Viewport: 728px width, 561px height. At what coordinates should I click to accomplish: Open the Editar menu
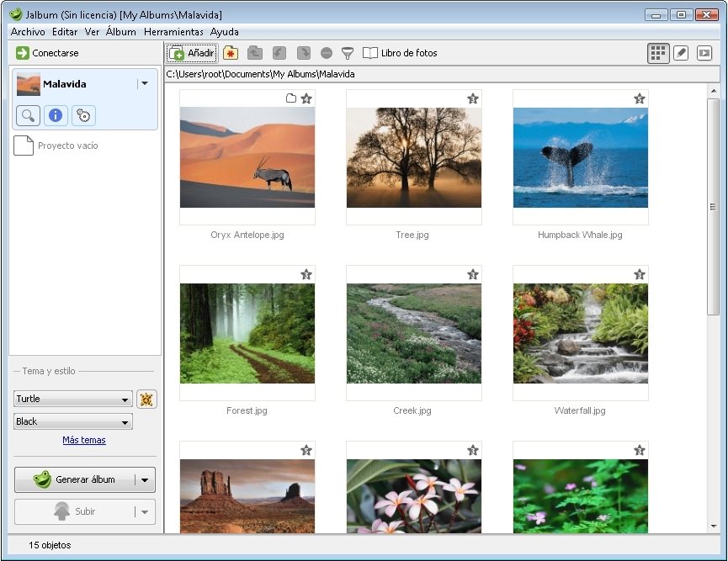(x=65, y=32)
